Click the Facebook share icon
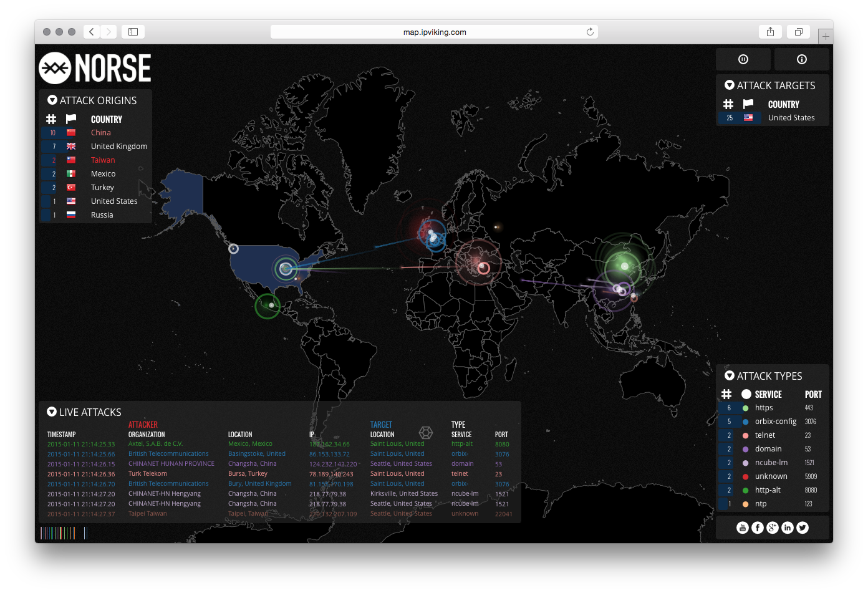This screenshot has width=868, height=593. pos(757,527)
